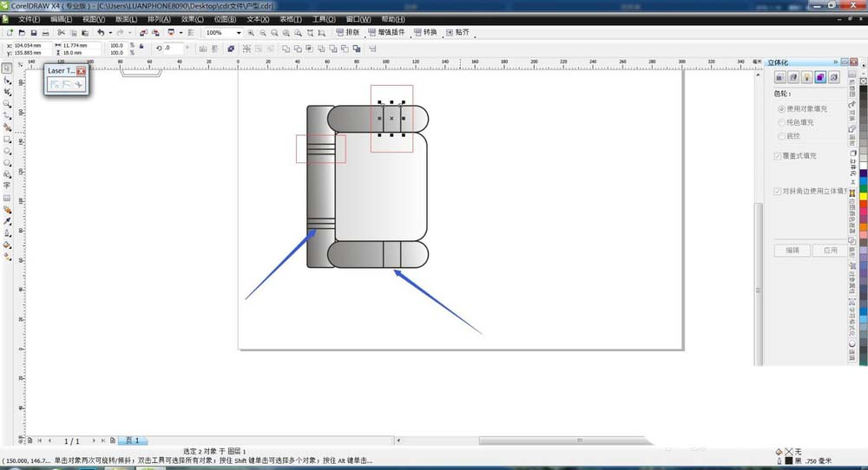Open the extrude color tab icon

coord(819,77)
